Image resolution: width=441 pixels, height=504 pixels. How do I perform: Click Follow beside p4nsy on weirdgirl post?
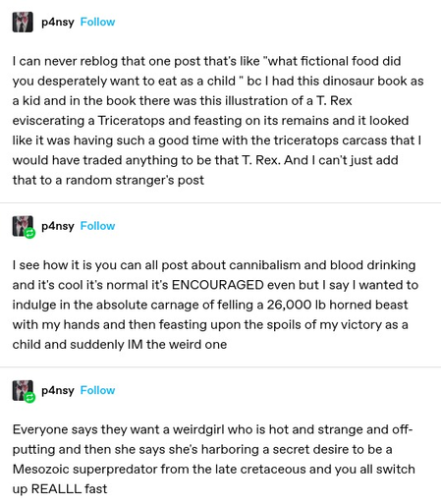(97, 390)
